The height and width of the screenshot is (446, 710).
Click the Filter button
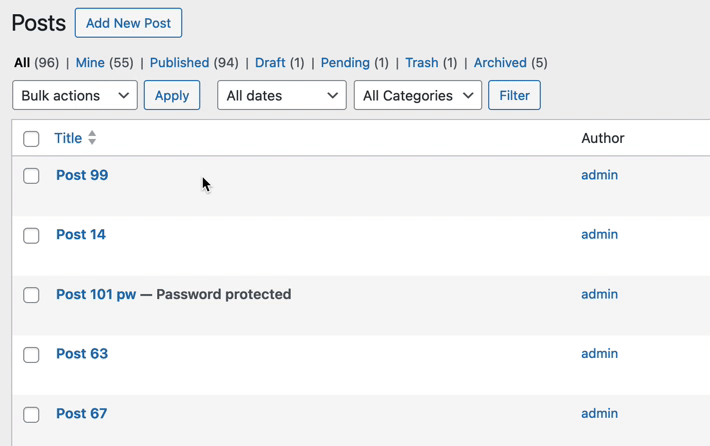point(514,96)
